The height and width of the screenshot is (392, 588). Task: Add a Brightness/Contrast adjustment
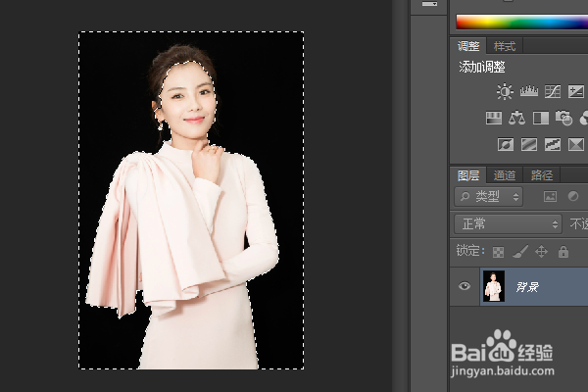505,91
